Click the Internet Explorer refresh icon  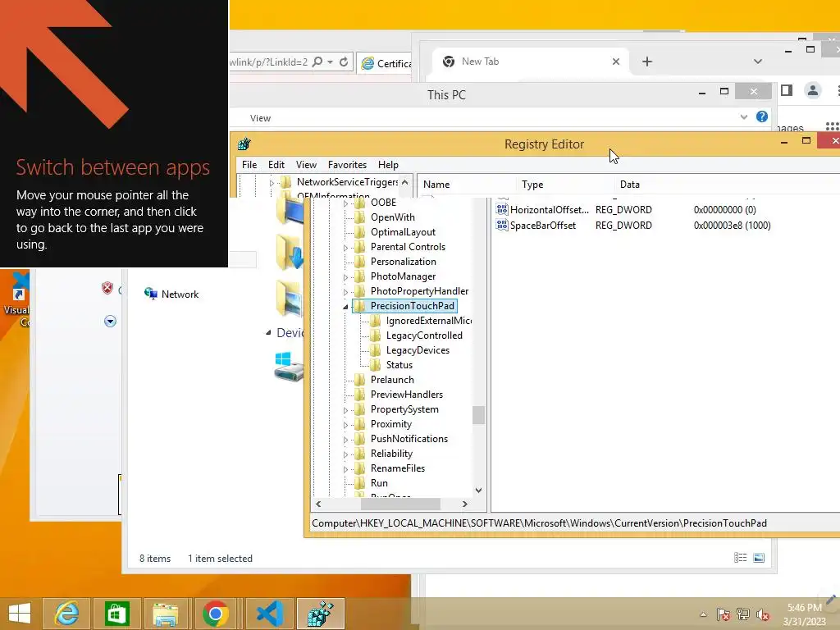click(x=344, y=62)
